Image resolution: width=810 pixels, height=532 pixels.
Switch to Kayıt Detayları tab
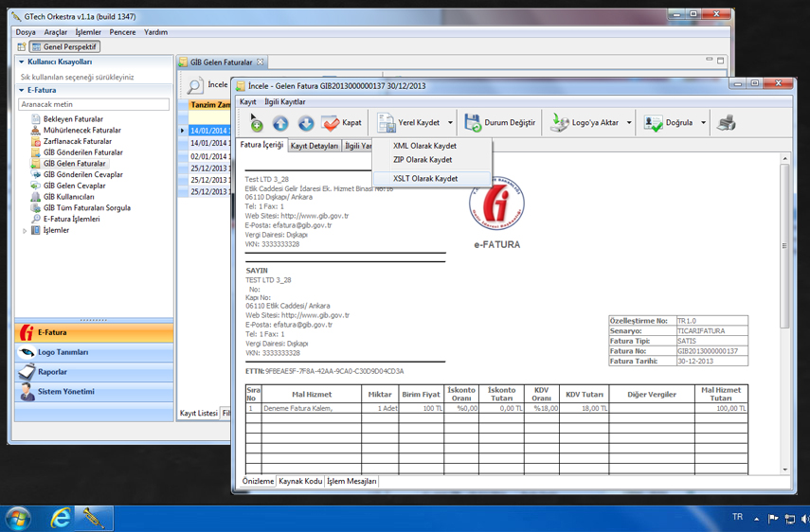pyautogui.click(x=315, y=146)
